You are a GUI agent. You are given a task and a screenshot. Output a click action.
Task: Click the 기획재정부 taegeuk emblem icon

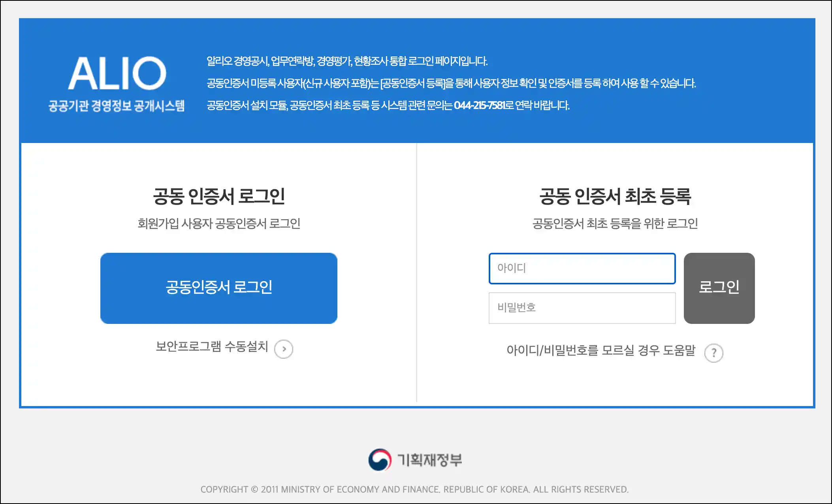coord(380,460)
